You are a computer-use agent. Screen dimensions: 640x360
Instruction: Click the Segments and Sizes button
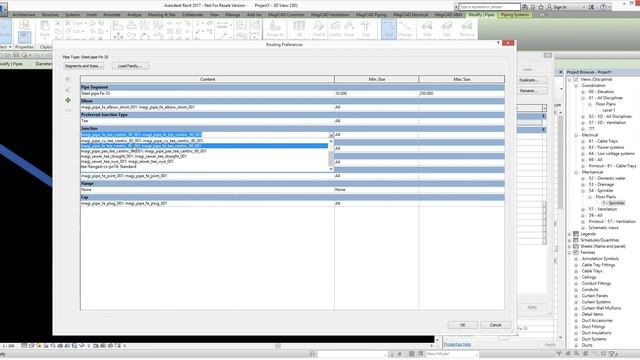pyautogui.click(x=83, y=66)
